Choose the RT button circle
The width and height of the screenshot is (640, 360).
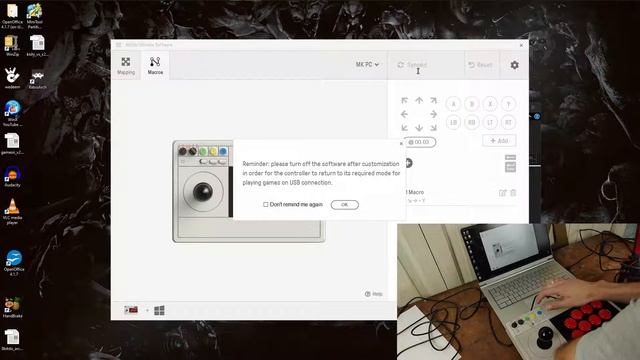coord(509,122)
